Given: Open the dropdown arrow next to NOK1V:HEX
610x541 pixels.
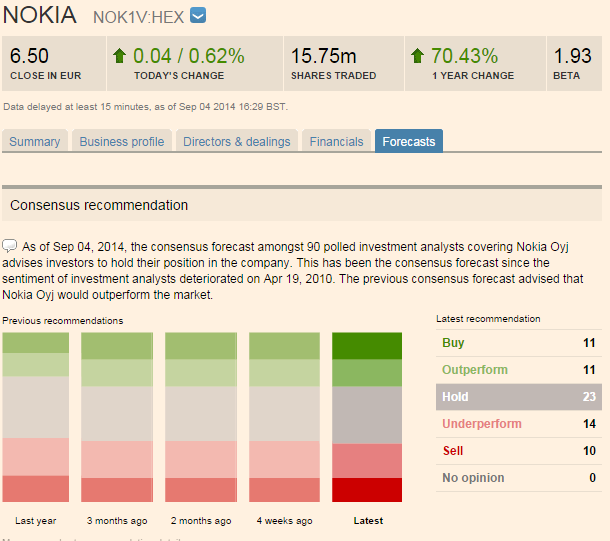Looking at the screenshot, I should (x=198, y=16).
